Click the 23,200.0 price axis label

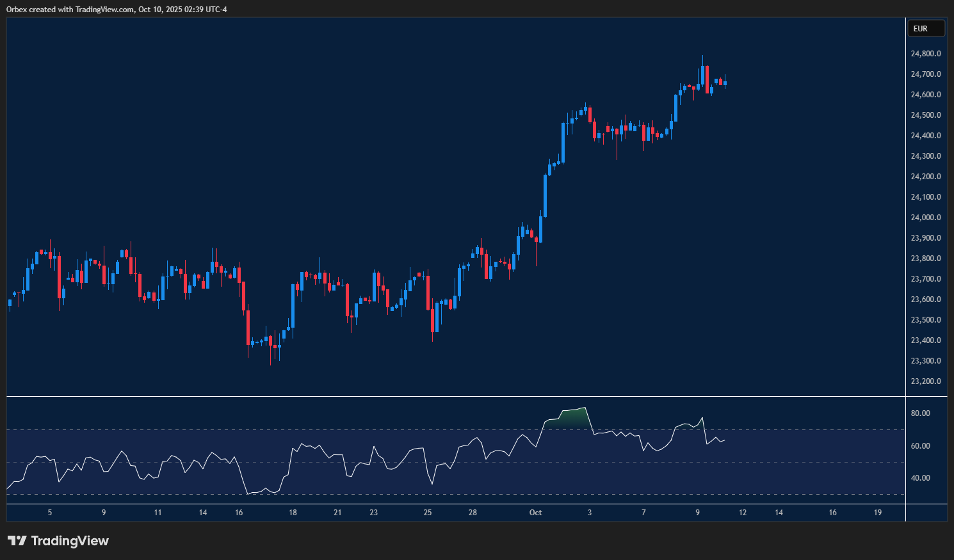925,381
